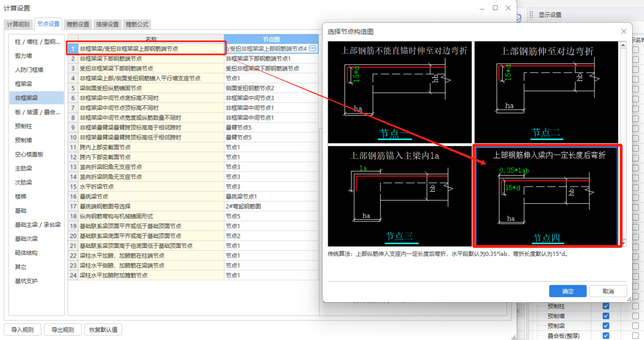Click 悬挑梁节点1 value in row 16
Image resolution: width=644 pixels, height=340 pixels.
coord(271,196)
